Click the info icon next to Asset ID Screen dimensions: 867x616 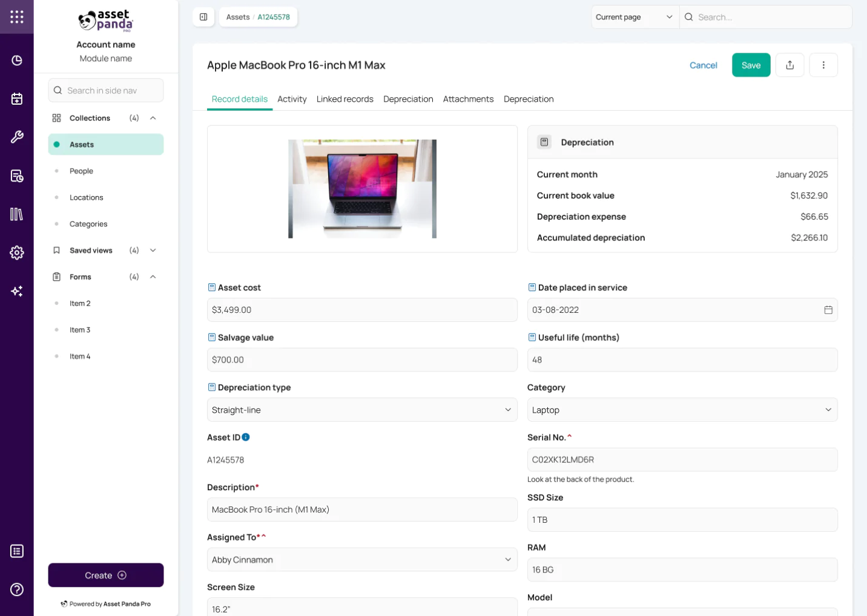click(x=246, y=437)
